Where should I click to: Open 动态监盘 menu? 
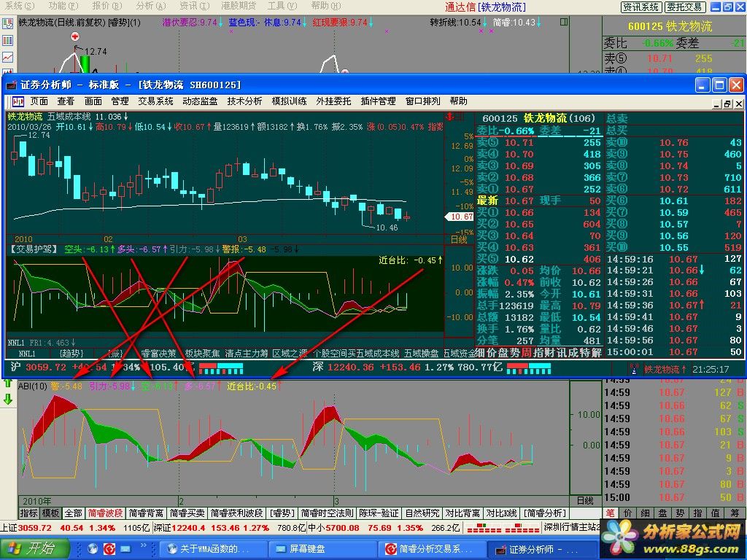pos(200,101)
